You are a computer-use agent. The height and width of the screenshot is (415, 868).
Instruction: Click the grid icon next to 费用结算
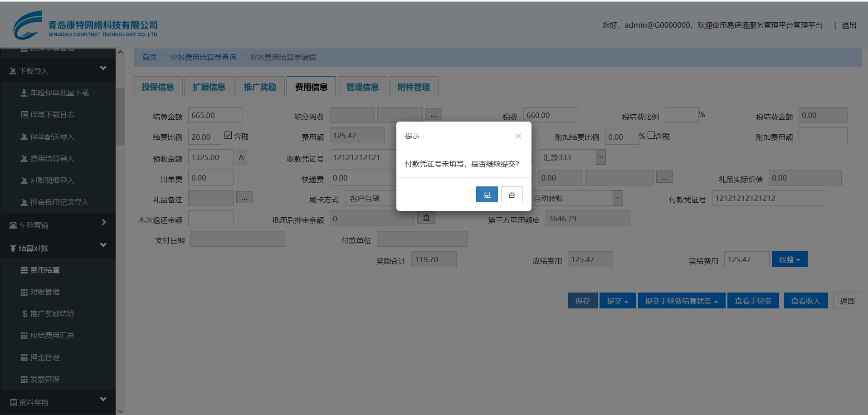[24, 270]
